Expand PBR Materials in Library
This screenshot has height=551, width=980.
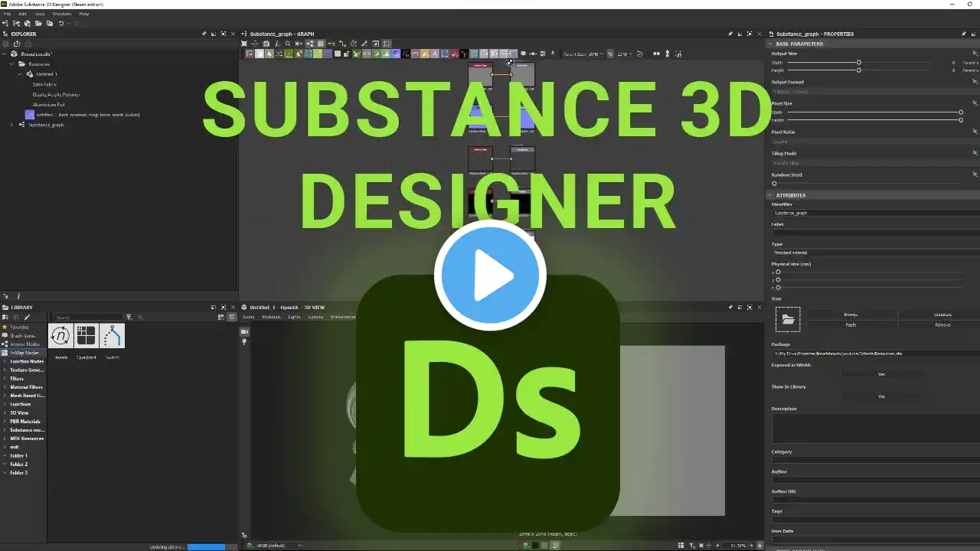click(5, 422)
